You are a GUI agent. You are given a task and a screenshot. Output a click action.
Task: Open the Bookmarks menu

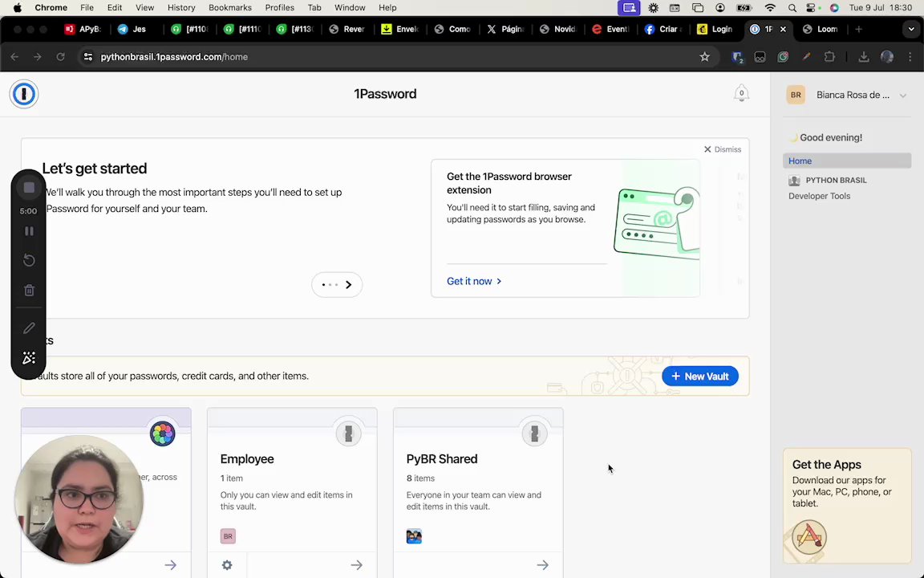coord(230,8)
